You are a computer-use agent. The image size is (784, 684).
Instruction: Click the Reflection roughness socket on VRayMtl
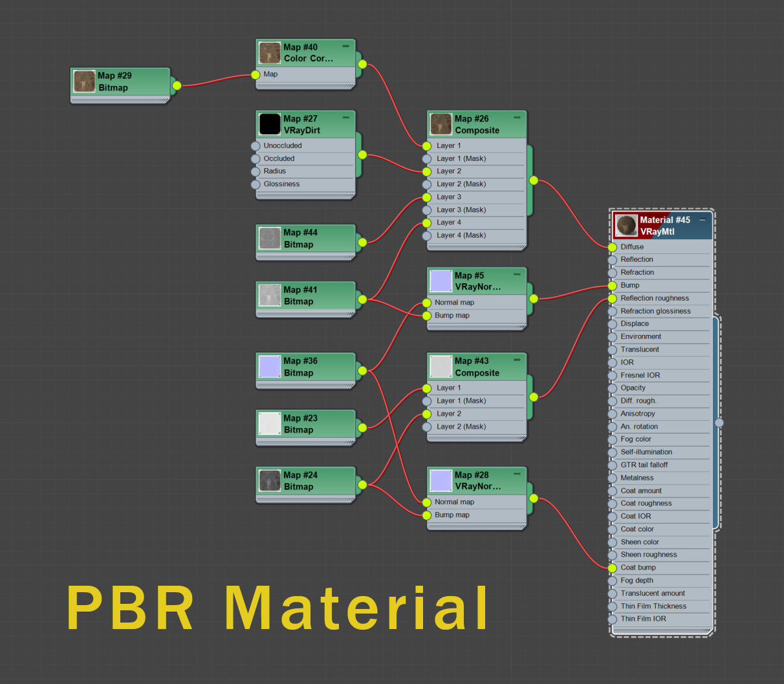(x=613, y=299)
